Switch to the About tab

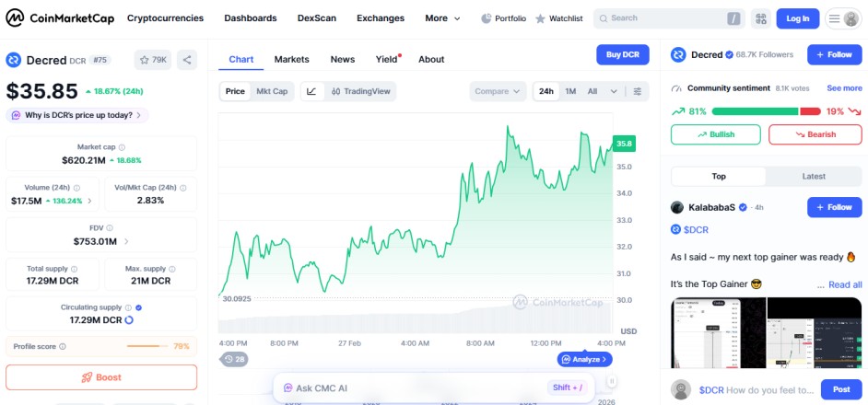tap(431, 59)
